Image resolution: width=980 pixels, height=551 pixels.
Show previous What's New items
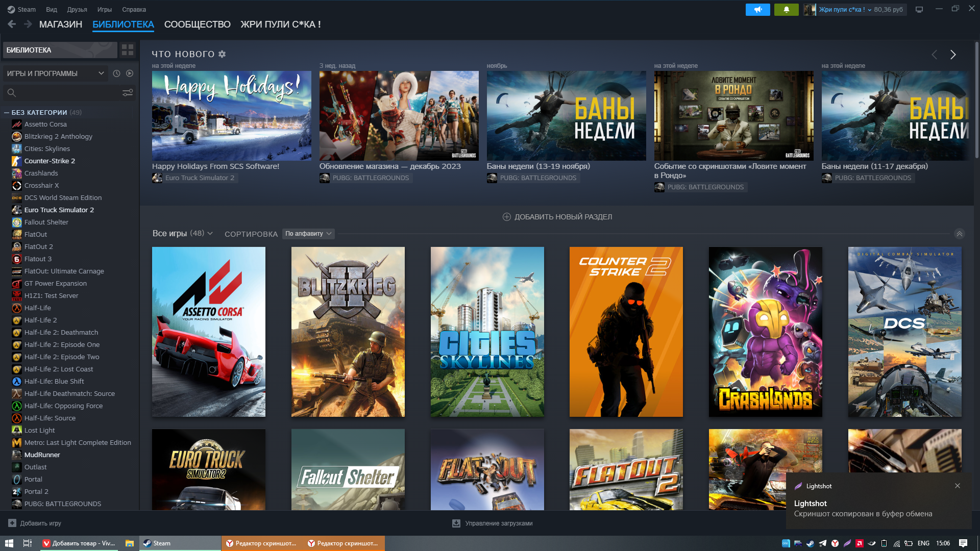(x=934, y=55)
